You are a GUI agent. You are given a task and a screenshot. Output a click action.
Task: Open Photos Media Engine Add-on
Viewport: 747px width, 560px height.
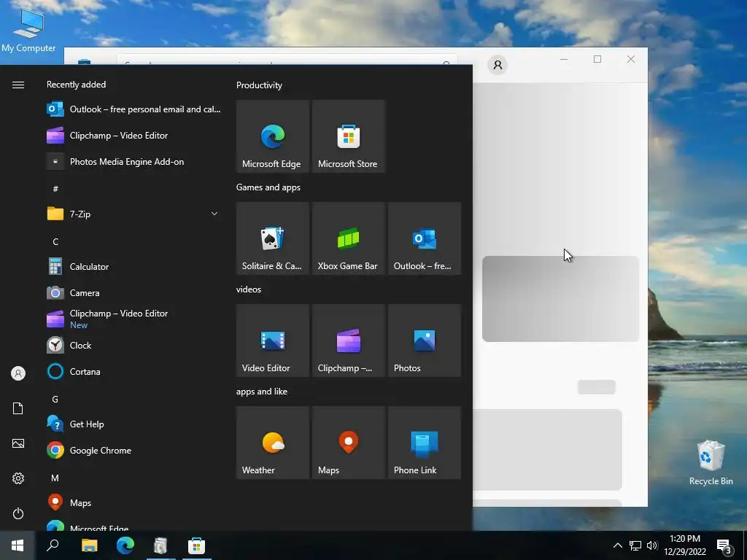point(133,162)
